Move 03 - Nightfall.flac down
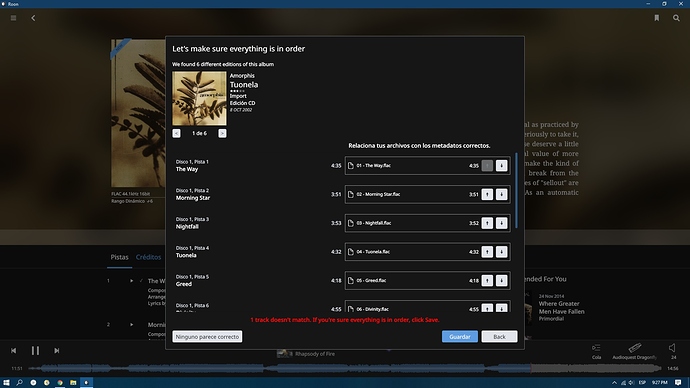Screen dimensions: 690x388 pyautogui.click(x=501, y=223)
